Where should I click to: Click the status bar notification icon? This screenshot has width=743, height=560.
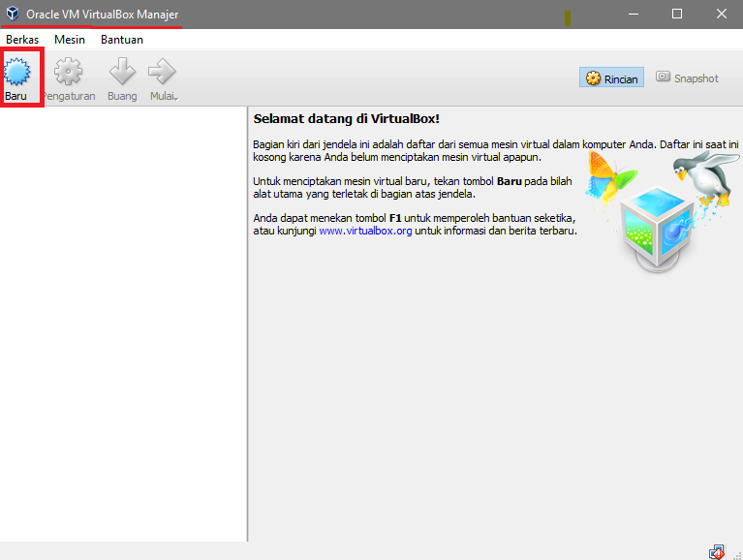pos(717,552)
